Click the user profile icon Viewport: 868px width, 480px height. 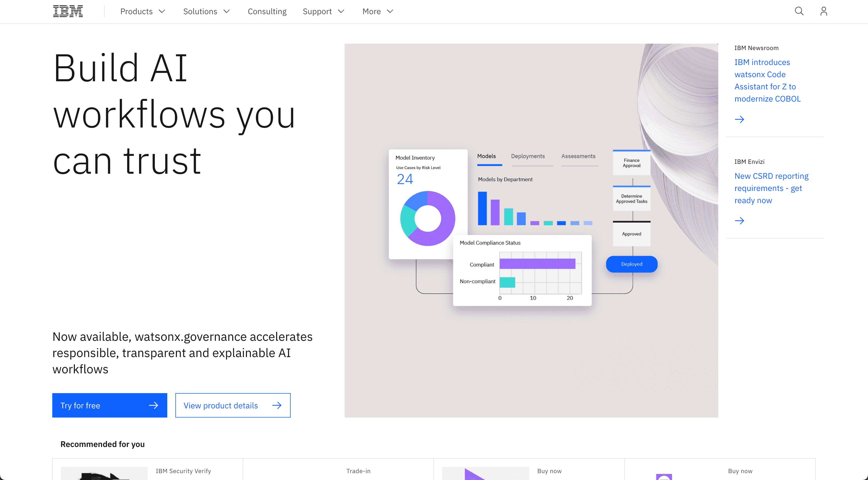coord(824,11)
